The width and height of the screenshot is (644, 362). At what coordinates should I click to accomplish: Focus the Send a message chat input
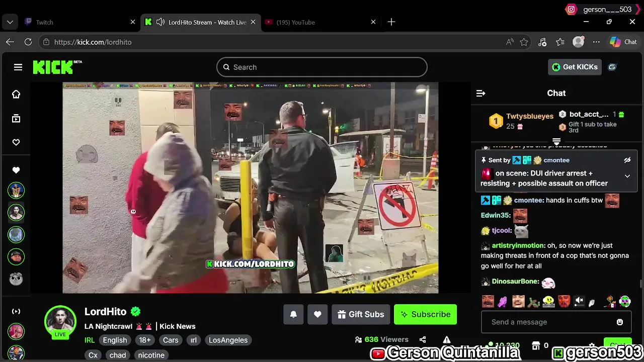click(x=549, y=322)
